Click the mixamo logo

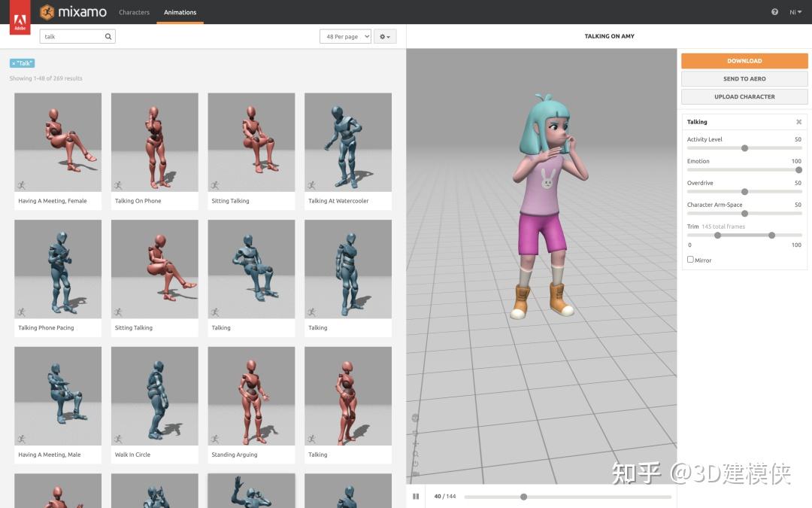coord(74,11)
